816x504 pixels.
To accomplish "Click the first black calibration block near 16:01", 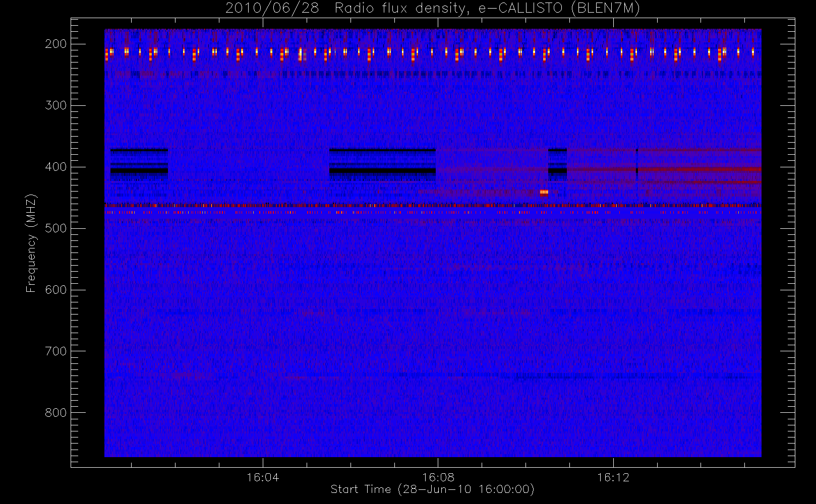I will (139, 165).
